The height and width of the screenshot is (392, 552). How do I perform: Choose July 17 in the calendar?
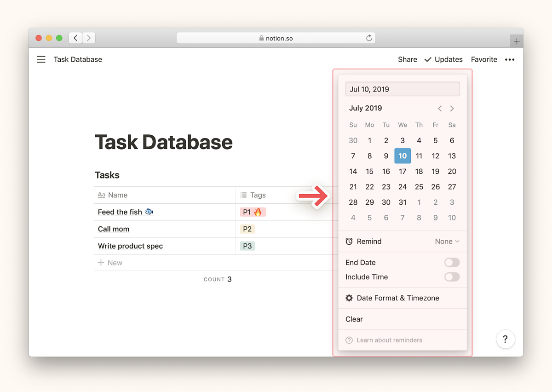point(402,172)
